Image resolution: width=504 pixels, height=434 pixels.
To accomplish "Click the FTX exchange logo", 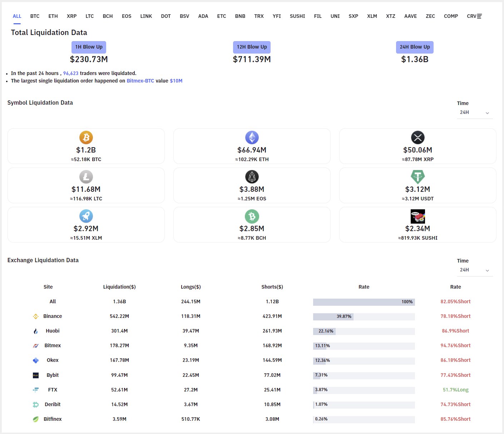I will pyautogui.click(x=36, y=390).
